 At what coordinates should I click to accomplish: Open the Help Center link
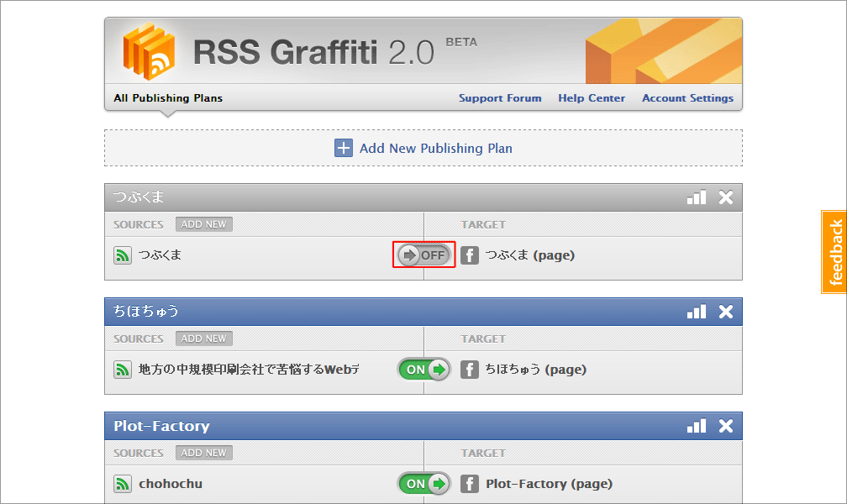tap(592, 97)
